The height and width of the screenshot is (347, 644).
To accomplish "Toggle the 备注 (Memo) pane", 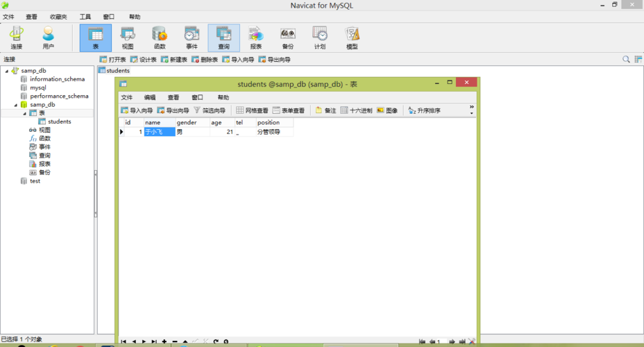I will point(325,110).
